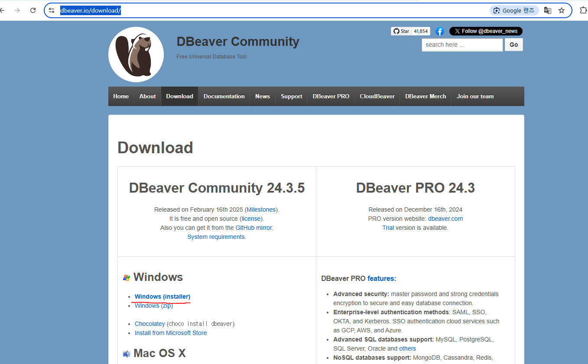Open the Trial version link
Image resolution: width=588 pixels, height=364 pixels.
[388, 228]
